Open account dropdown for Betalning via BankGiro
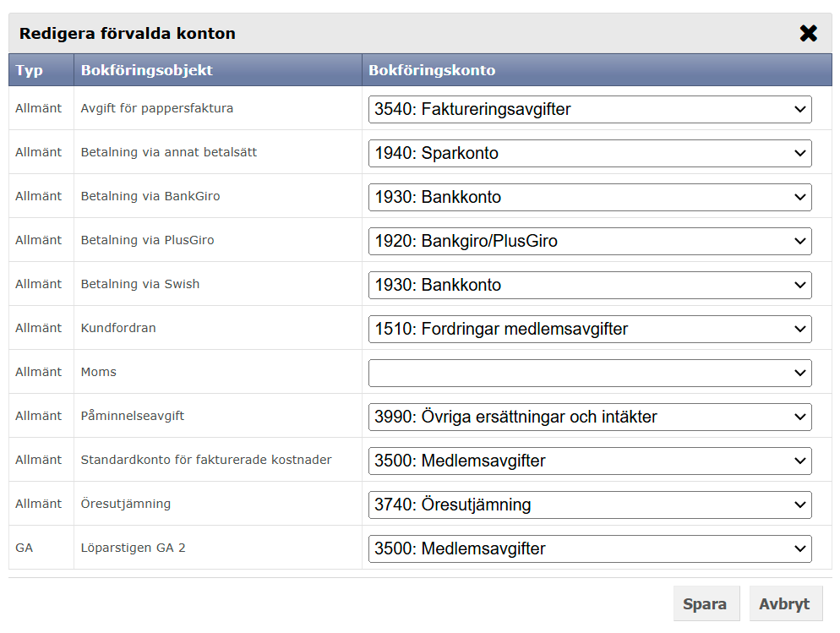This screenshot has width=840, height=633. [589, 197]
